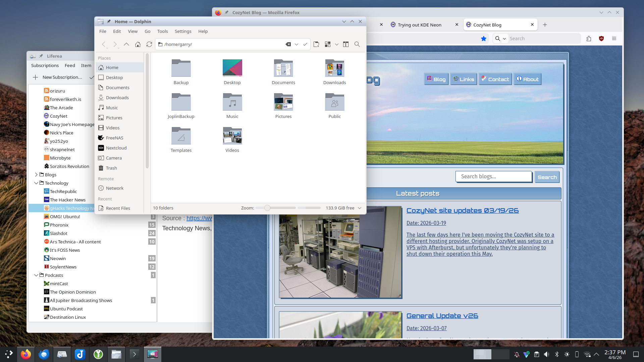Click the Dolphin reload folder icon
Image resolution: width=644 pixels, height=362 pixels.
(x=149, y=44)
